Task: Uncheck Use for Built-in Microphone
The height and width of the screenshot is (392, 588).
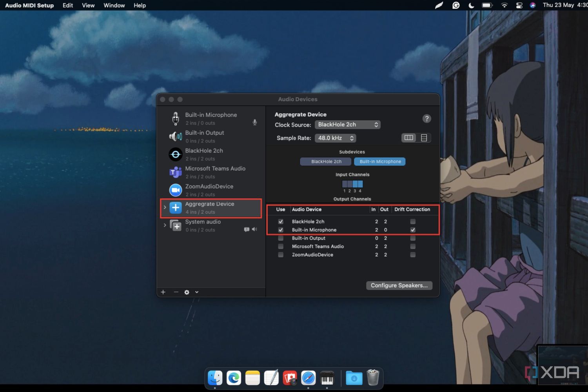Action: point(281,230)
